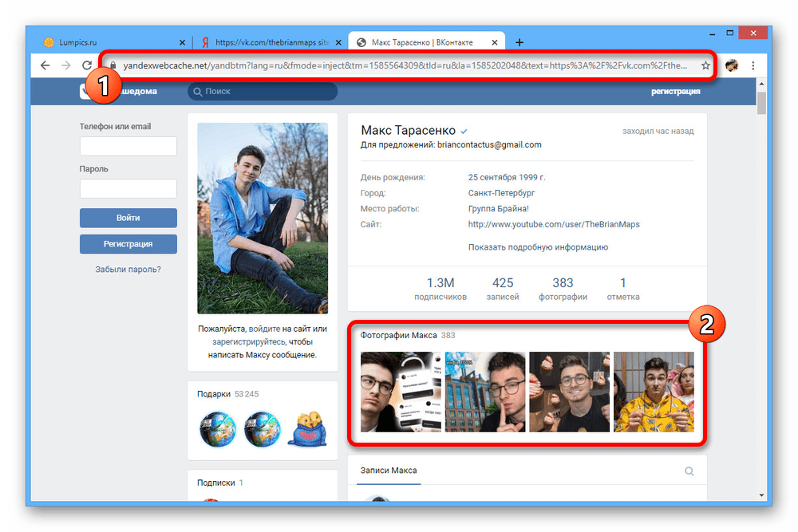Viewport: 798px width, 532px height.
Task: Click the verified checkmark next to Макс Тарасенко
Action: pyautogui.click(x=464, y=132)
